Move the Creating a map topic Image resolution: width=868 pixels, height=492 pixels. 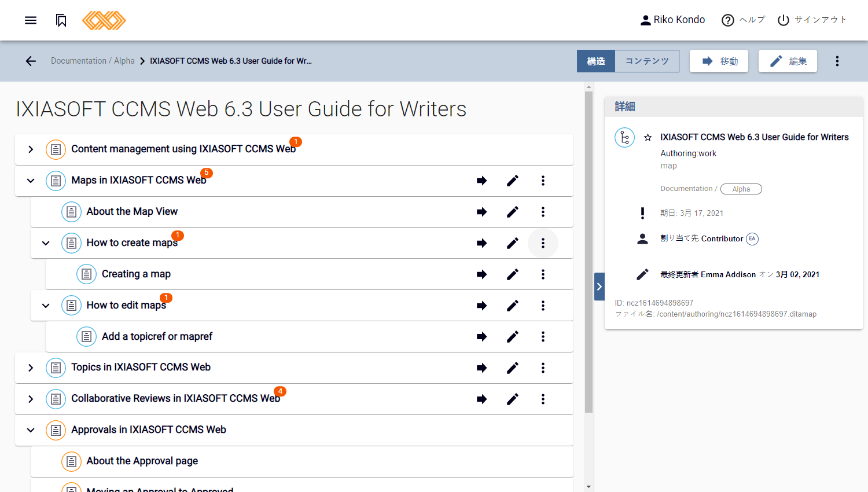tap(481, 274)
